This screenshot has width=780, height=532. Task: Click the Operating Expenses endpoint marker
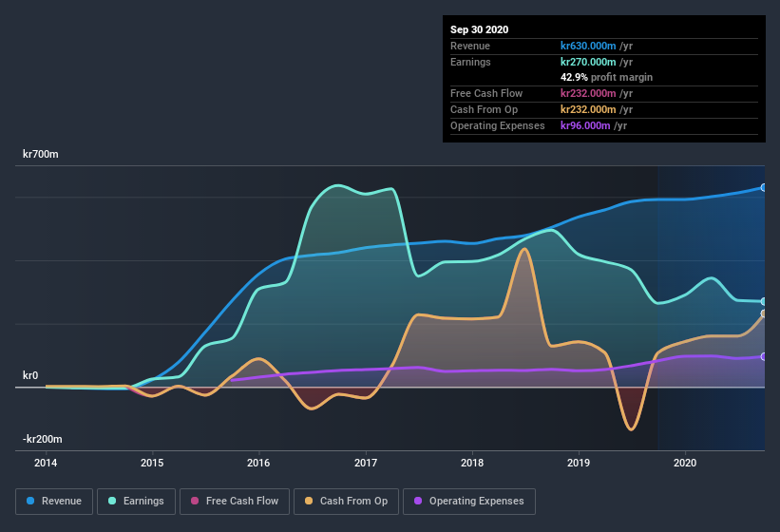click(764, 356)
